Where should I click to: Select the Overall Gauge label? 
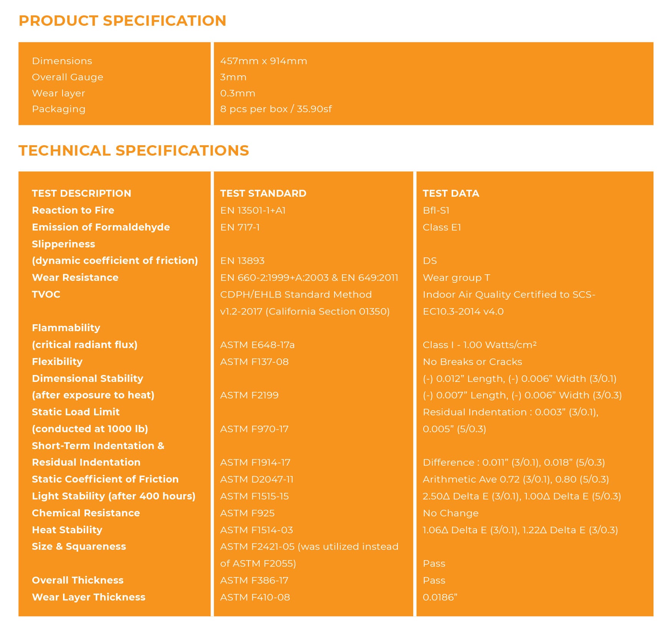pyautogui.click(x=68, y=77)
